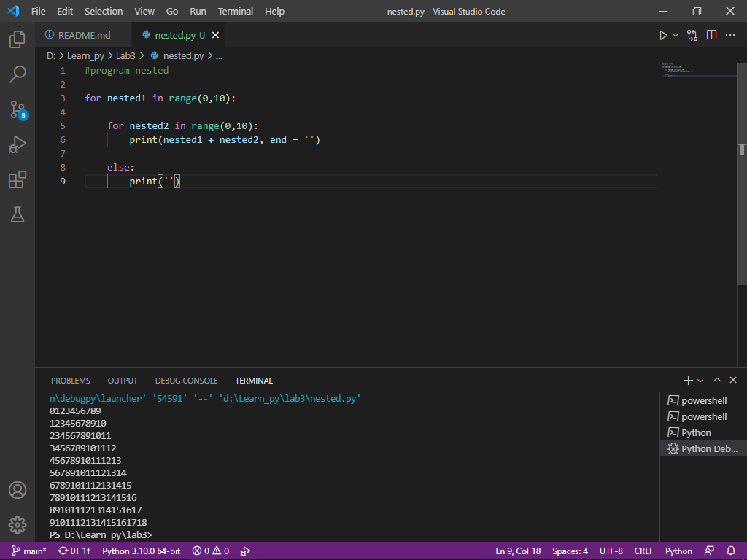Close the terminal panel

tap(733, 379)
